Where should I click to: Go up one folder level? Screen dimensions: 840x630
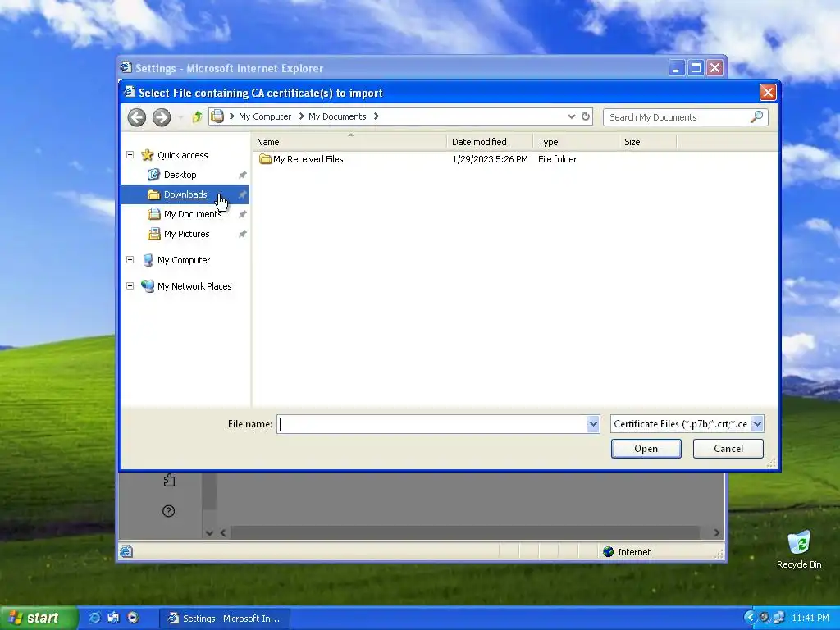(197, 116)
